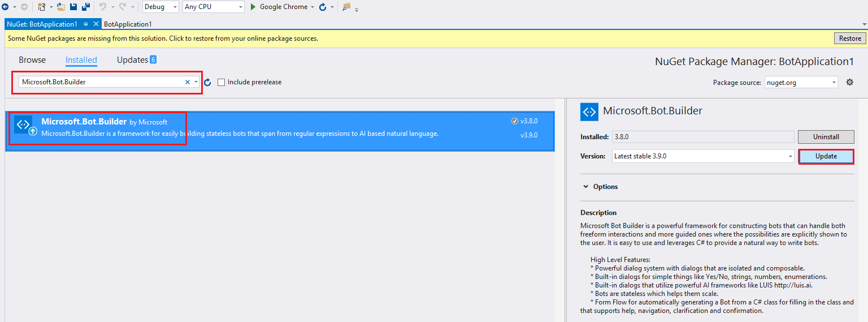The width and height of the screenshot is (868, 322).
Task: Click the Installed version 3.8.0 field
Action: click(x=704, y=137)
